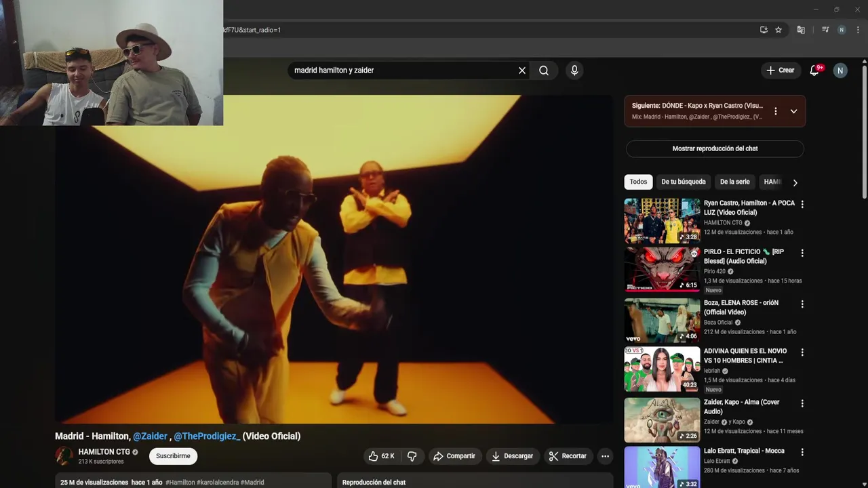This screenshot has height=488, width=868.
Task: Like the video with thumbs up
Action: pos(380,456)
